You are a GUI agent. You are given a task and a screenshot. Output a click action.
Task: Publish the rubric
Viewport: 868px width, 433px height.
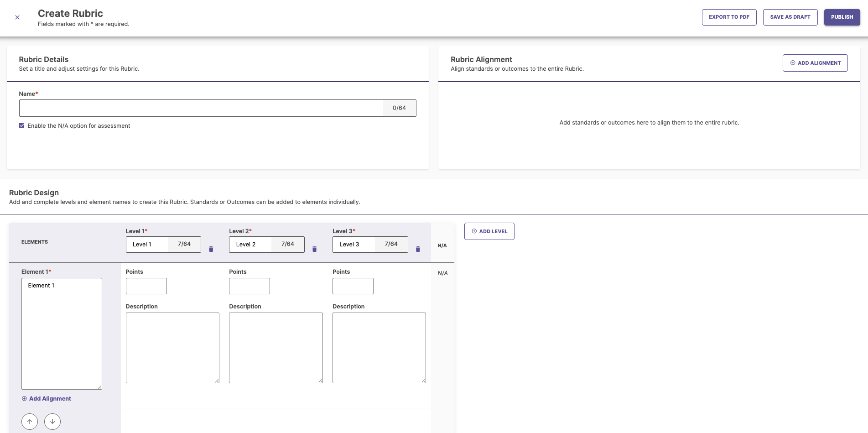point(842,17)
